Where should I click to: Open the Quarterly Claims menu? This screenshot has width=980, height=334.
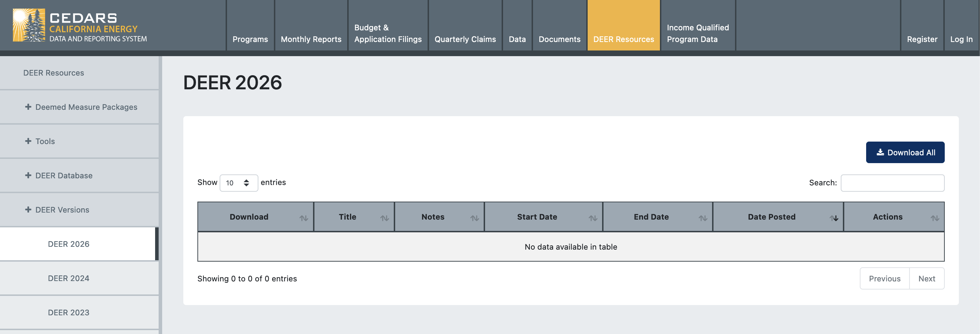[465, 39]
